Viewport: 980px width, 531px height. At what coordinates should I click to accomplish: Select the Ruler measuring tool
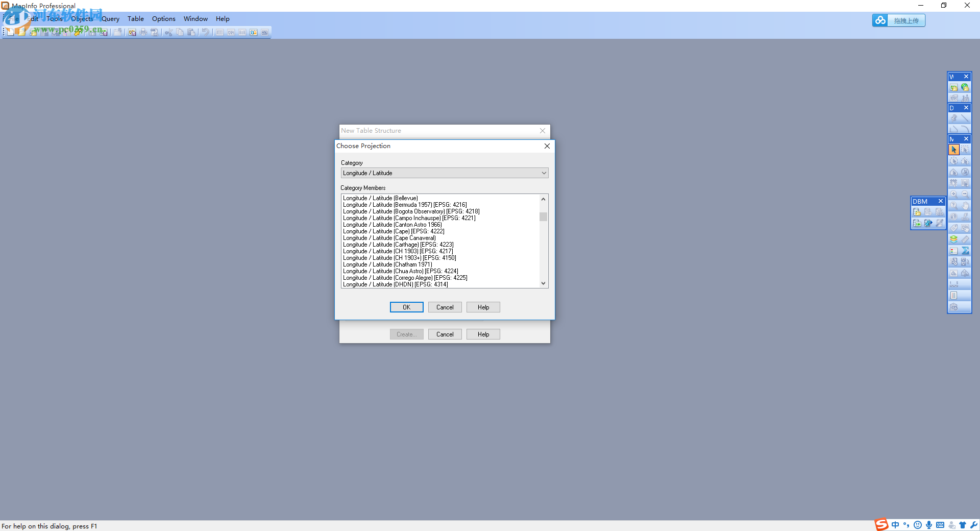coord(965,239)
